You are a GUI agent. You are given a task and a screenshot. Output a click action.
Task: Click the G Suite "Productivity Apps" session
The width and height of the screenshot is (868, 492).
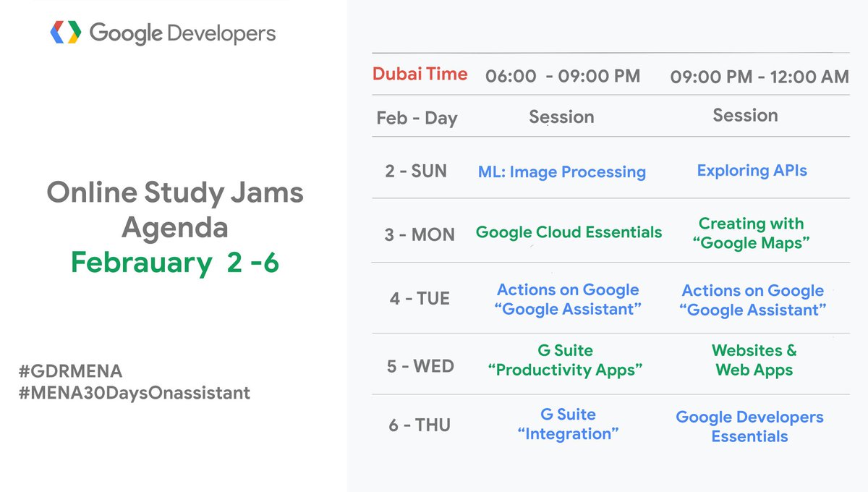point(566,360)
